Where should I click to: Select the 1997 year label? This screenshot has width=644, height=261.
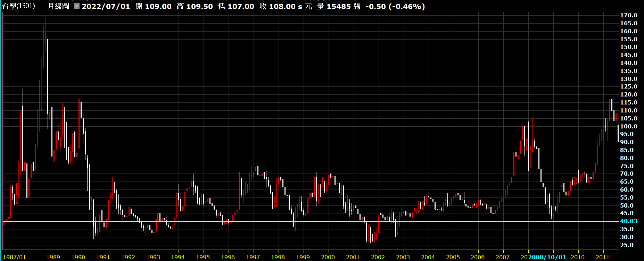(x=253, y=257)
